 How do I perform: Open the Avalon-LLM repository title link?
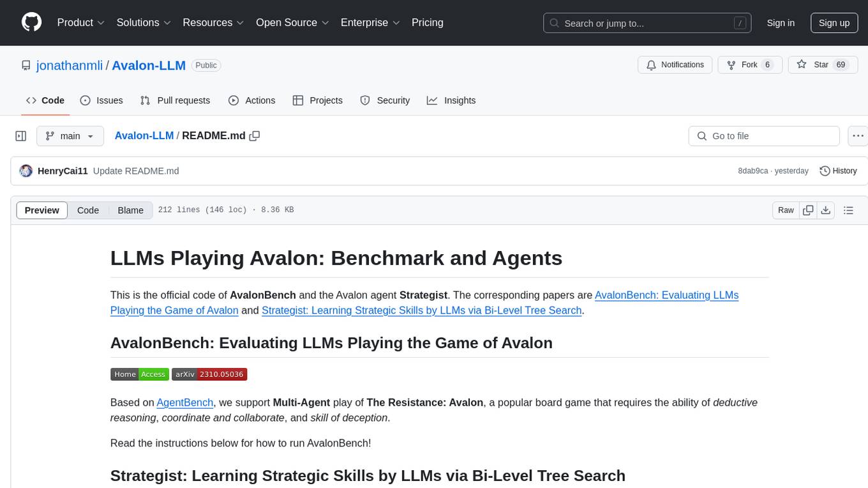point(149,65)
